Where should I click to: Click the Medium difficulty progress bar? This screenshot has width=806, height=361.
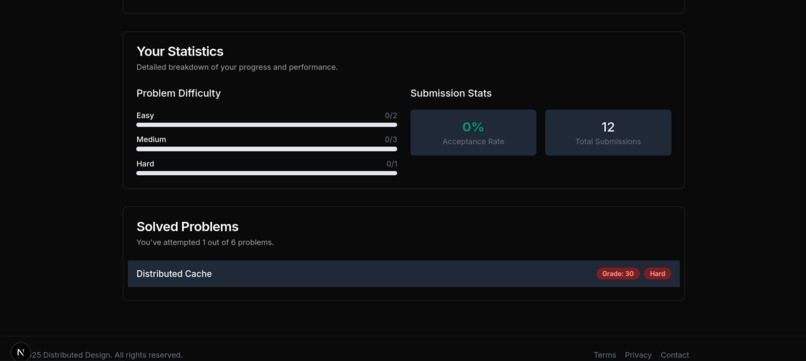click(266, 149)
